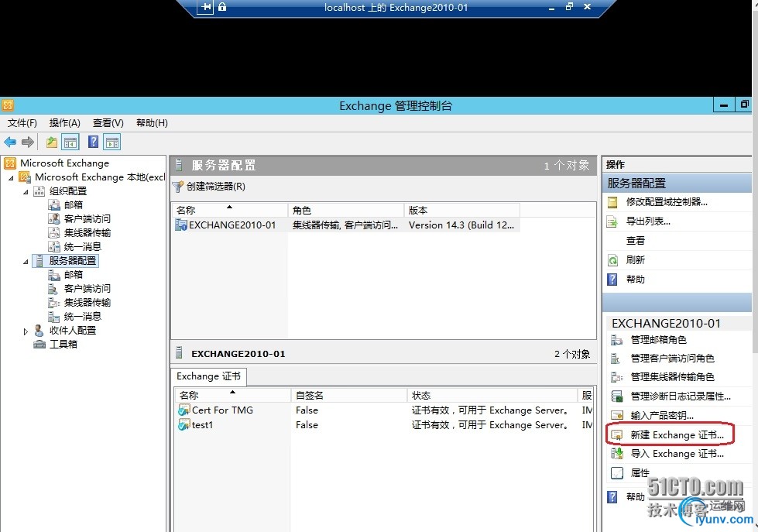Viewport: 758px width, 532px height.
Task: Click the blue question mark toolbar icon
Action: (94, 142)
